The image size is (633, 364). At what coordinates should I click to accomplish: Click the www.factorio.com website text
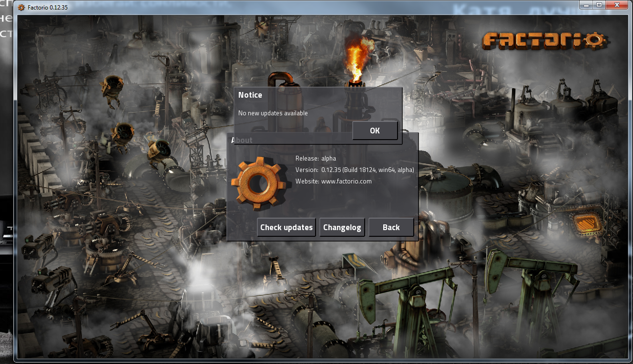pos(346,181)
